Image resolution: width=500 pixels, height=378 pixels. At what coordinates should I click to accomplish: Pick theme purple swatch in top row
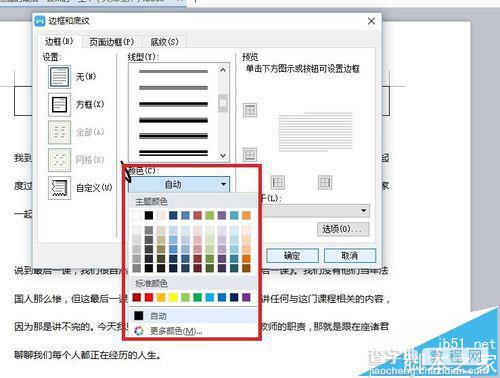click(222, 215)
